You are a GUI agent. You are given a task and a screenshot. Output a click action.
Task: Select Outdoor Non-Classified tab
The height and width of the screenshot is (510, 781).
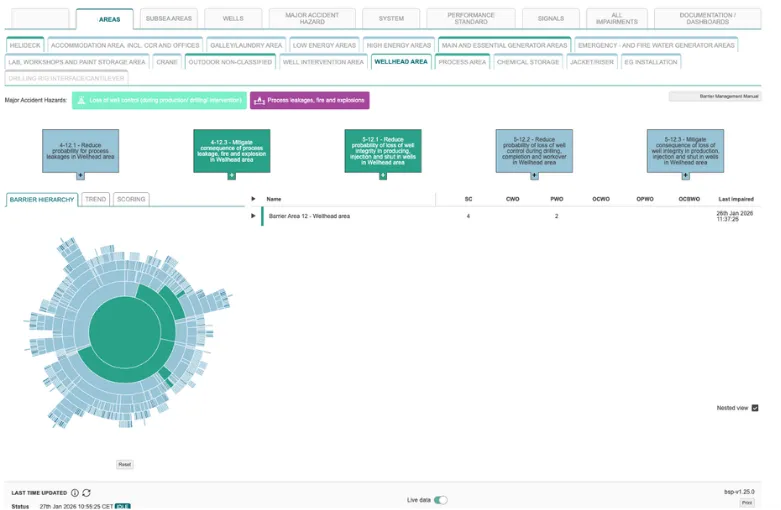(x=230, y=62)
